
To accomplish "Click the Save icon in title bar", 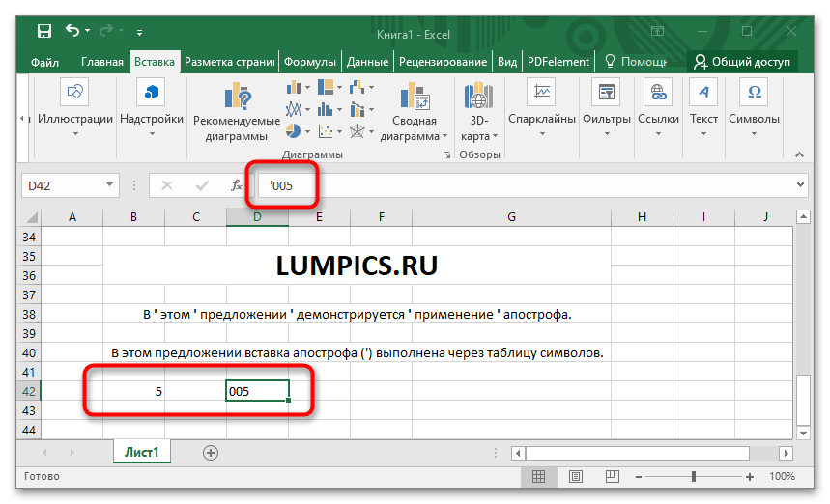I will pyautogui.click(x=44, y=31).
